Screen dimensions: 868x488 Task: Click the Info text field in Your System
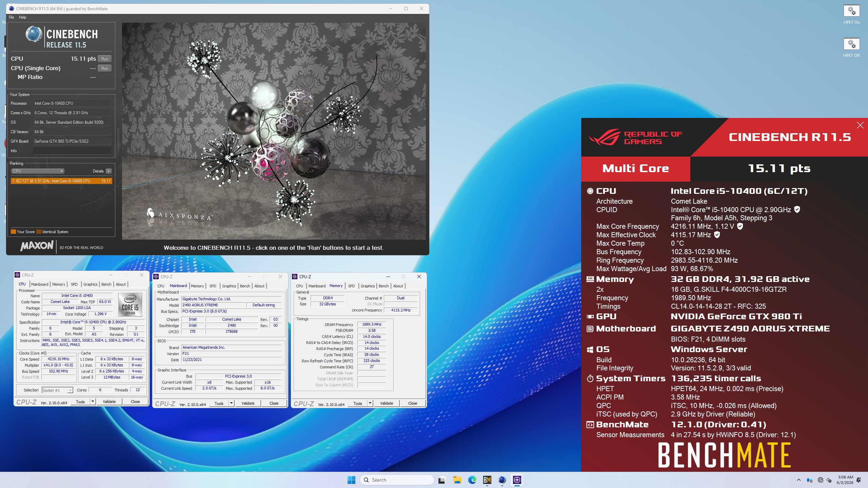tap(72, 151)
